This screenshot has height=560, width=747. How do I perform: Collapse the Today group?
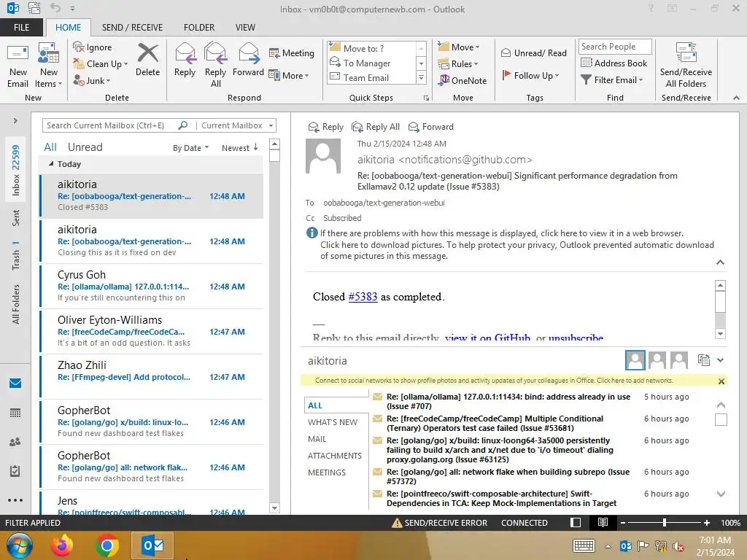[x=51, y=164]
